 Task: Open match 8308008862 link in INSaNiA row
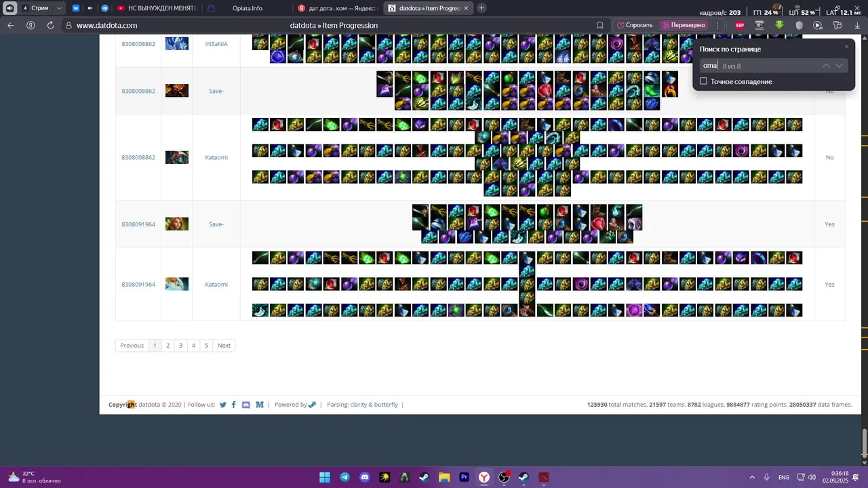coord(138,43)
